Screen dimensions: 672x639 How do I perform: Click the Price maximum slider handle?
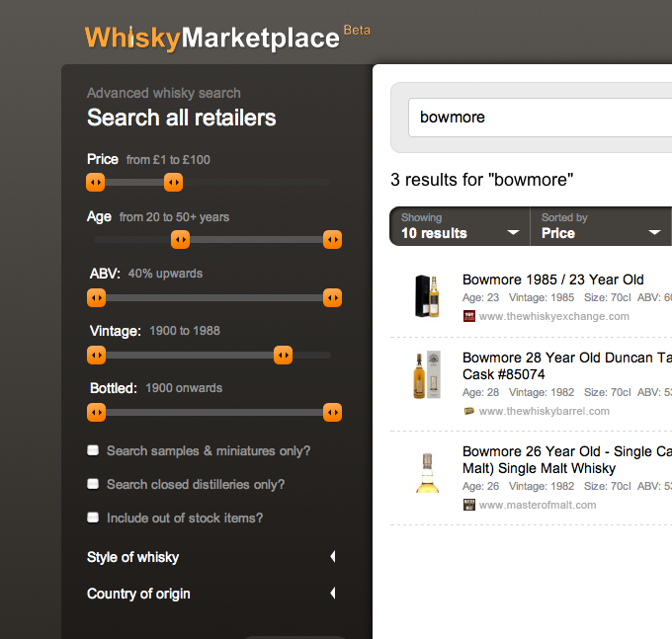click(174, 182)
